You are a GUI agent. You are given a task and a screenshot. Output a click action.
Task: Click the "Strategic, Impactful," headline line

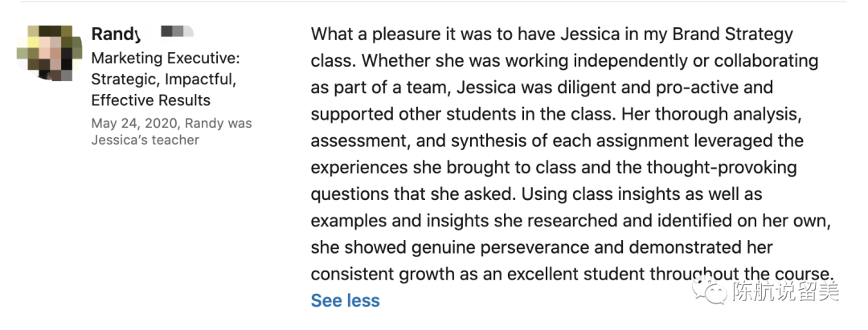click(x=162, y=79)
